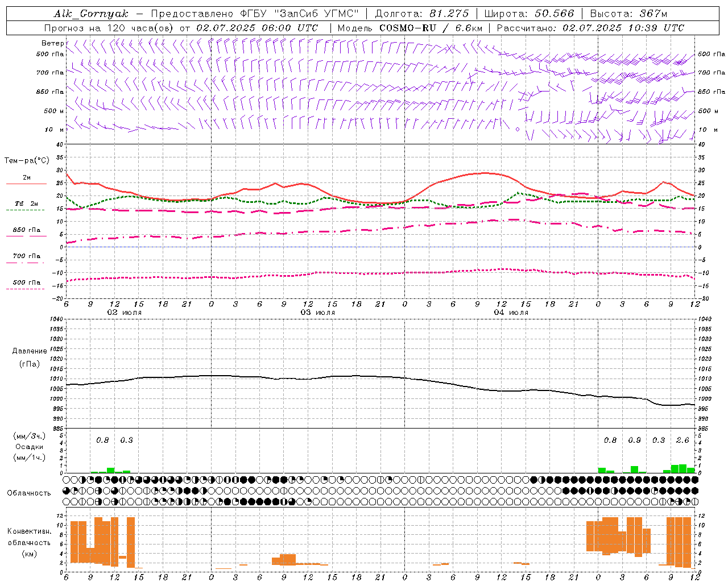Click the (мм/3ч.) precipitation unit label
The width and height of the screenshot is (728, 582).
click(x=30, y=436)
